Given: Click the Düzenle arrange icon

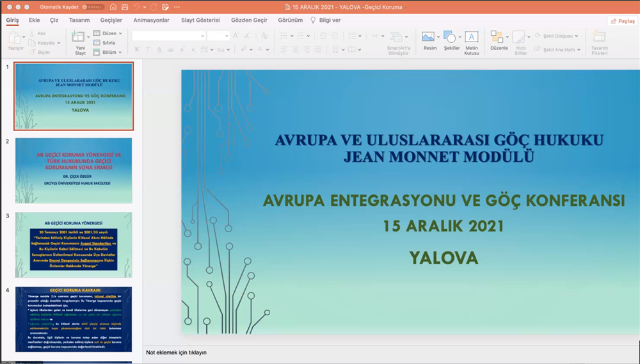Looking at the screenshot, I should [497, 36].
